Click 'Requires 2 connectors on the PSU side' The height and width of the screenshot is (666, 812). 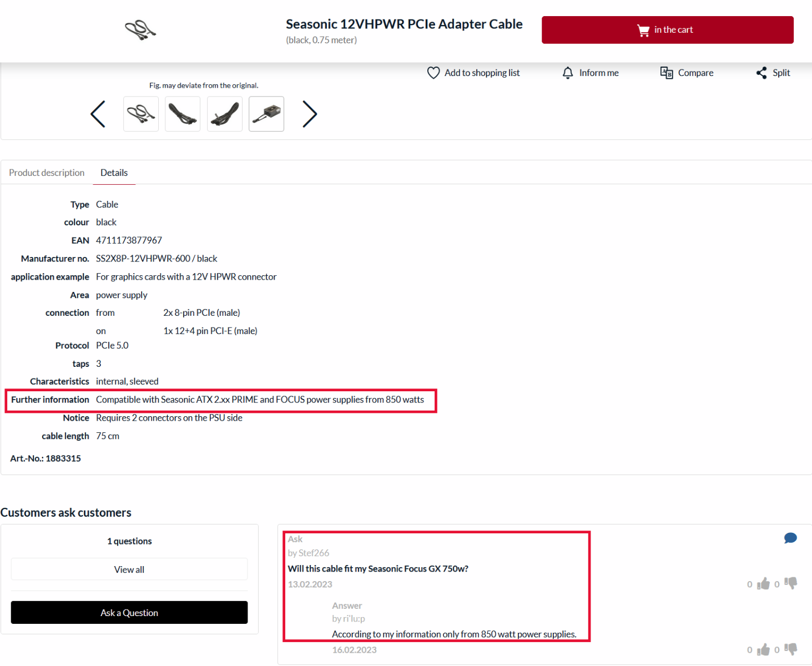pyautogui.click(x=169, y=418)
